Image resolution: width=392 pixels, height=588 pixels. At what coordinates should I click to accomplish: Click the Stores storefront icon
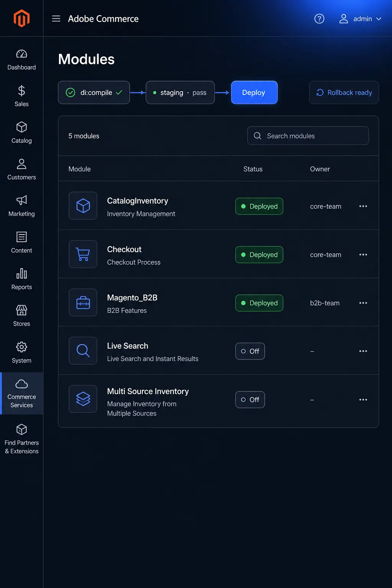click(21, 310)
